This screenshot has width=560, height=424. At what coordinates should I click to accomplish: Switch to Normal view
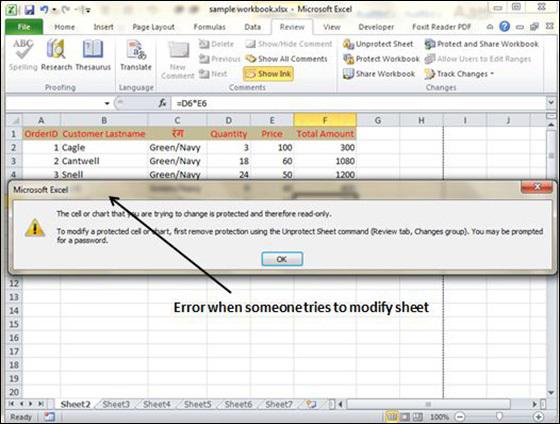click(x=392, y=416)
